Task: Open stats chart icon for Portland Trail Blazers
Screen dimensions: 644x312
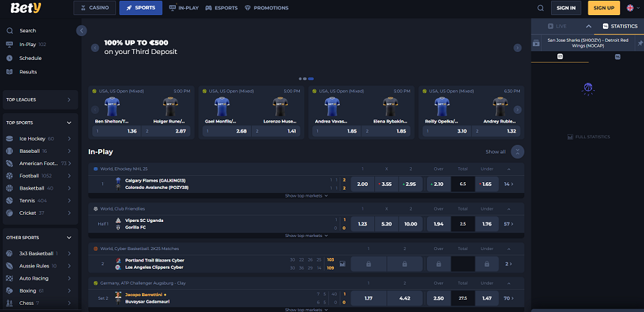Action: [343, 264]
